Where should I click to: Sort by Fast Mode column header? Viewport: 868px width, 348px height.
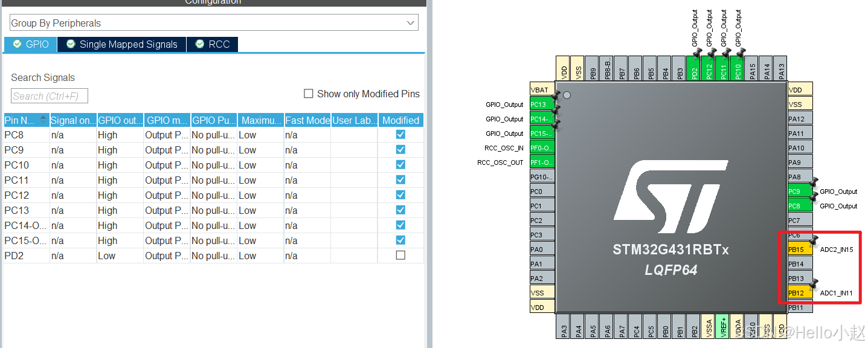tap(307, 120)
